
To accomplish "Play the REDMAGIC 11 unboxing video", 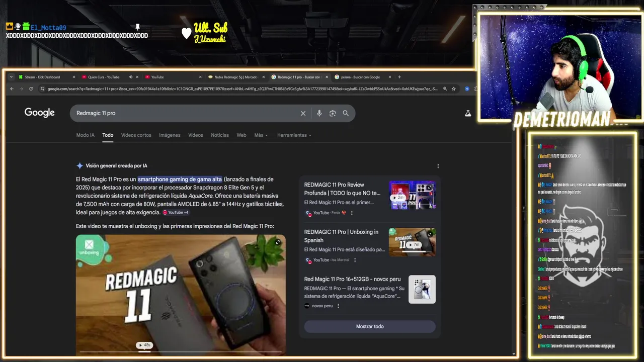I will (x=181, y=294).
